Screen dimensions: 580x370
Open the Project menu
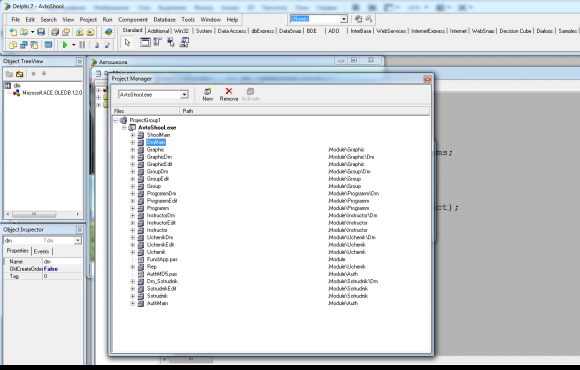(x=88, y=20)
